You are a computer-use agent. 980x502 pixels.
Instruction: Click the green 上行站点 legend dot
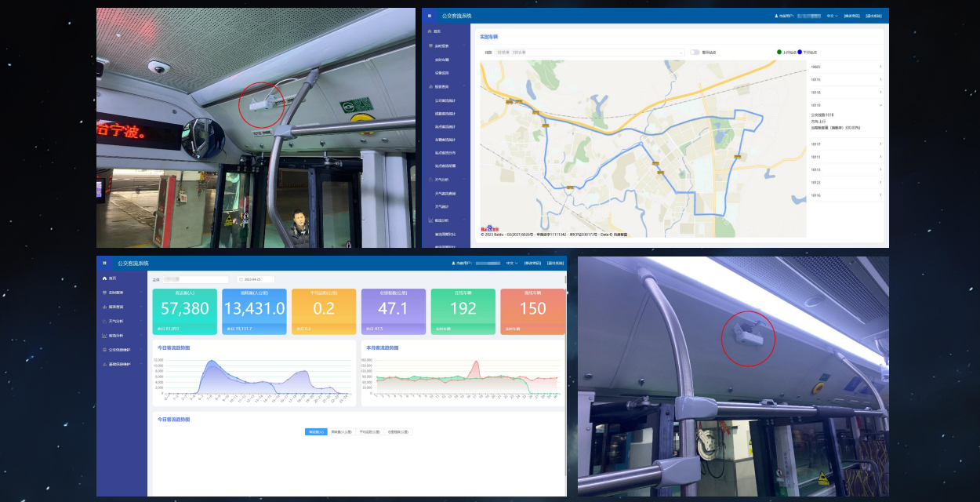tap(779, 52)
